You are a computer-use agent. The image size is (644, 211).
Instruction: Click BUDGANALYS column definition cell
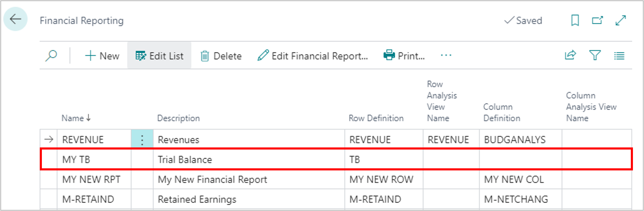514,140
